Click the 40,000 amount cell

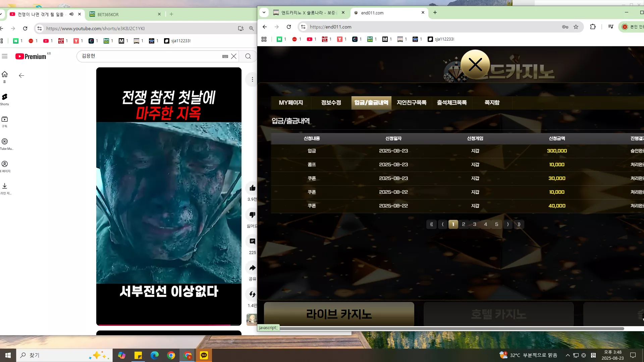pos(557,206)
